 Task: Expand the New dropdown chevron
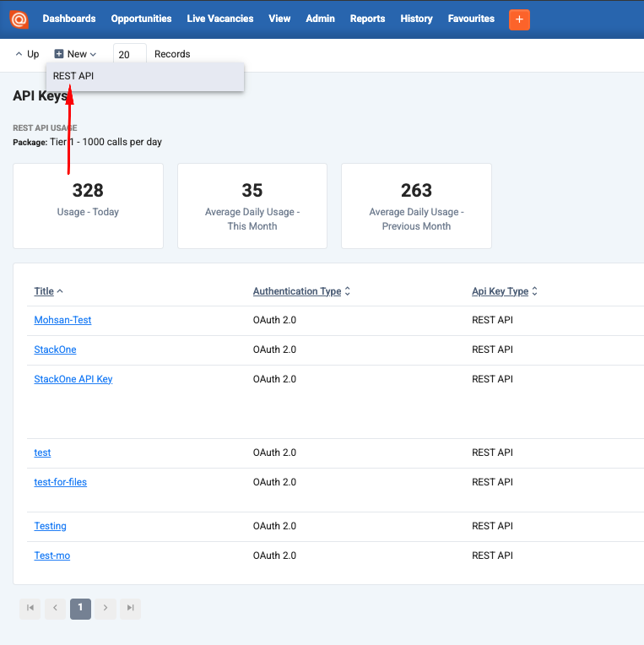tap(94, 54)
